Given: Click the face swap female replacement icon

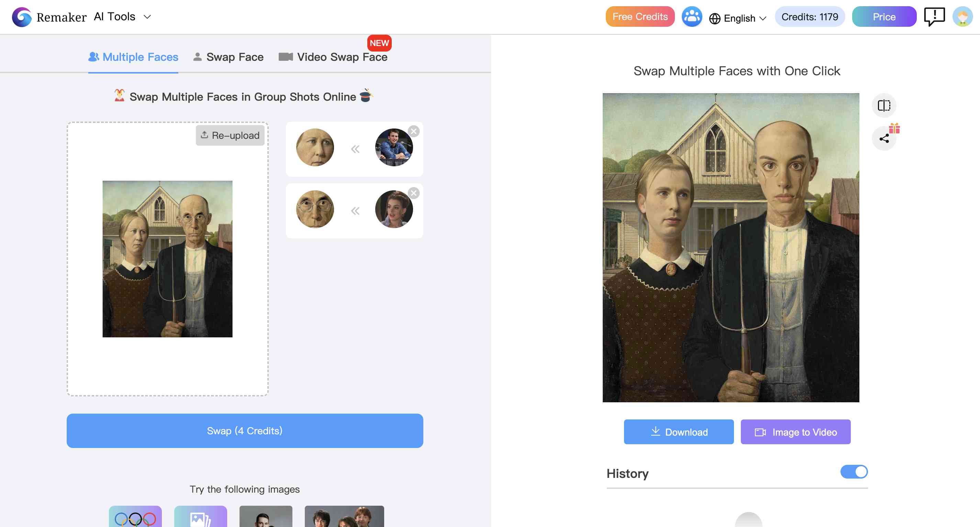Looking at the screenshot, I should coord(393,210).
